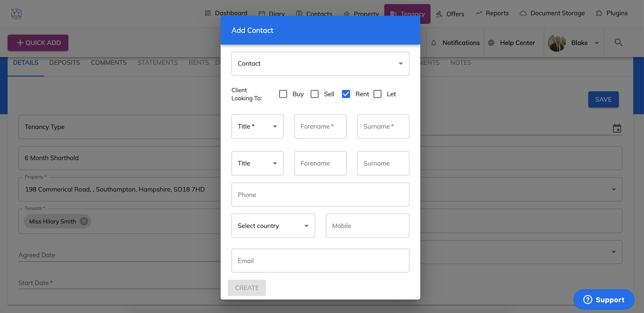644x313 pixels.
Task: Click Blake's profile avatar
Action: coord(557,43)
